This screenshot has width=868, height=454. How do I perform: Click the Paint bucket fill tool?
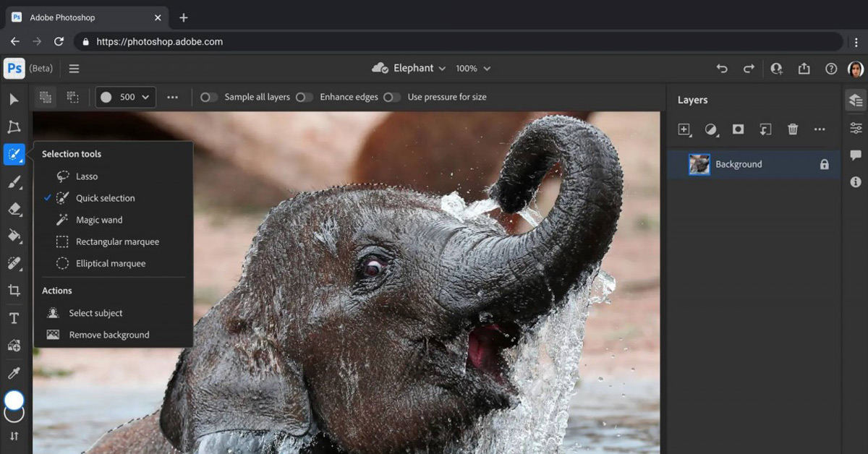click(x=14, y=236)
